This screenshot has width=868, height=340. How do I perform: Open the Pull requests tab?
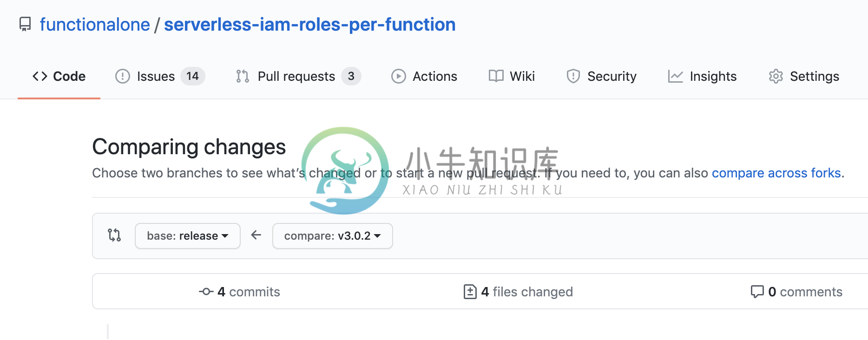[x=298, y=76]
